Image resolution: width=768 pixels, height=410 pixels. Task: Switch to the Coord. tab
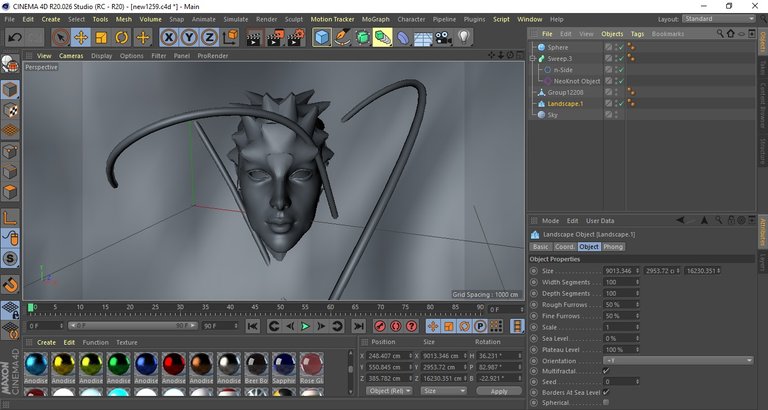[565, 247]
